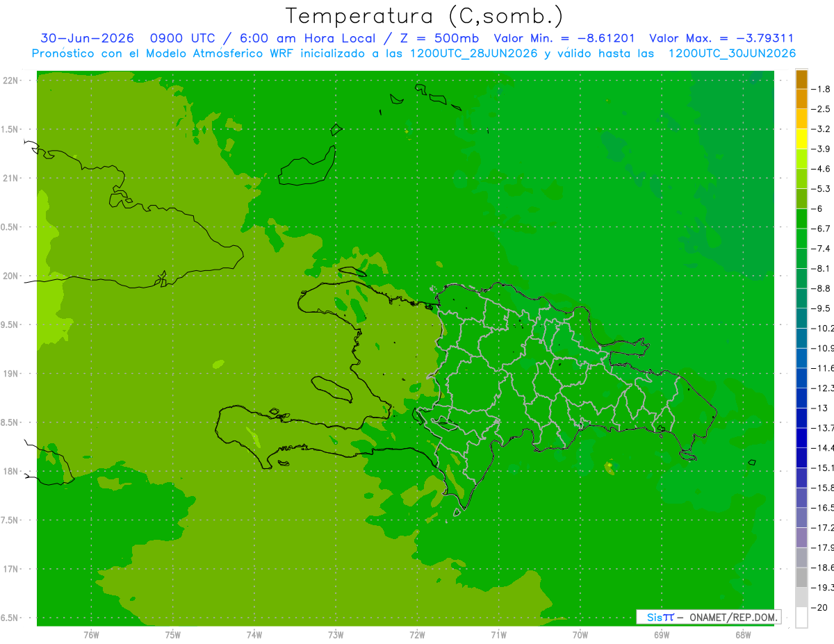Click the "Valor Min. = -8.61201" value
Viewport: 834px width, 644px height.
click(x=564, y=38)
